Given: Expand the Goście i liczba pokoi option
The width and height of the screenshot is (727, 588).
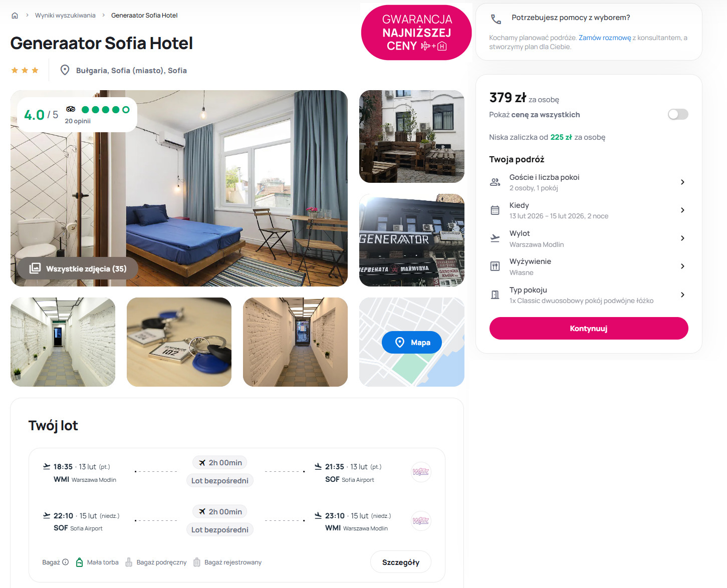Looking at the screenshot, I should click(589, 182).
